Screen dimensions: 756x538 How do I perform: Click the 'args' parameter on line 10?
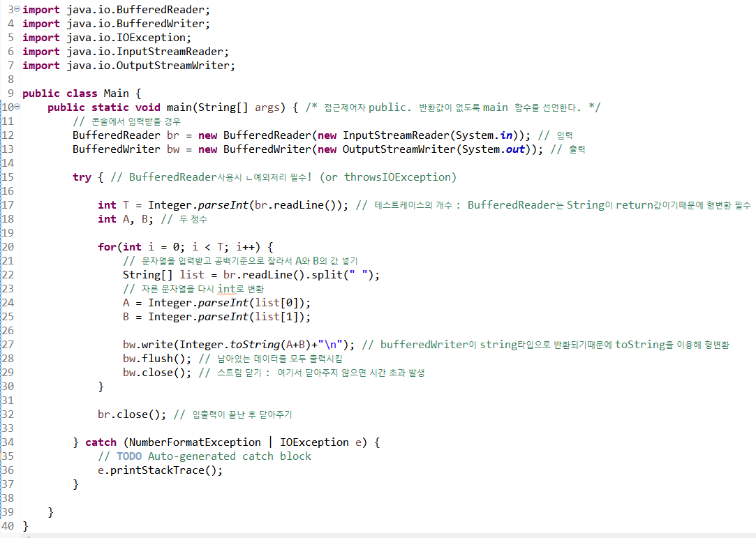[x=267, y=107]
